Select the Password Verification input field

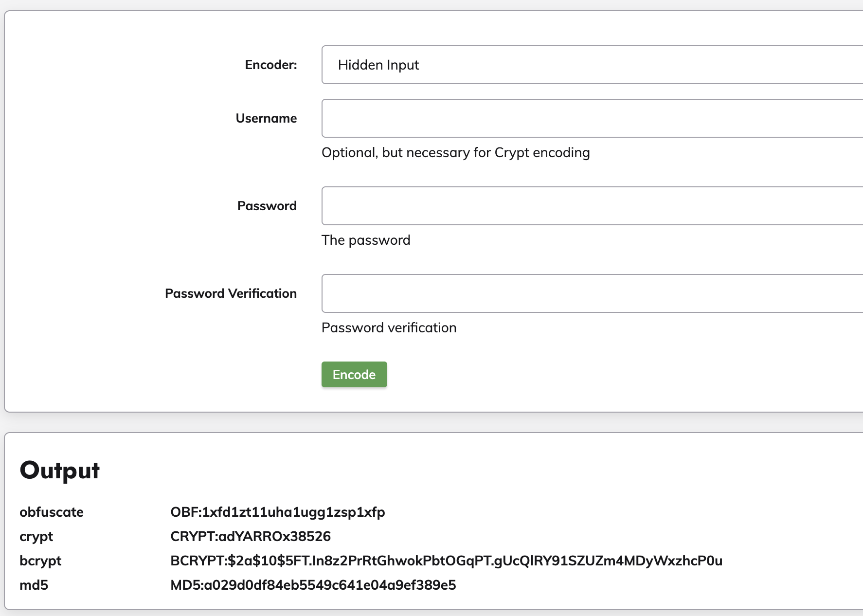tap(591, 293)
